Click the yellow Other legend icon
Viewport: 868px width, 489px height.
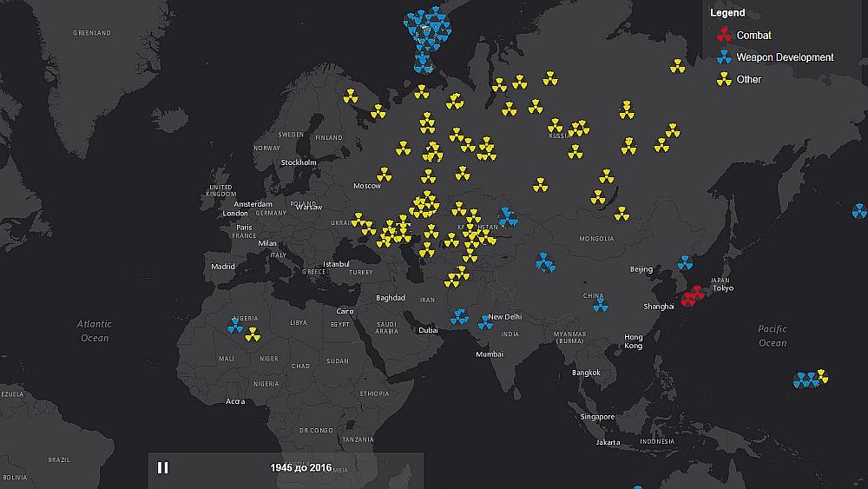[723, 79]
